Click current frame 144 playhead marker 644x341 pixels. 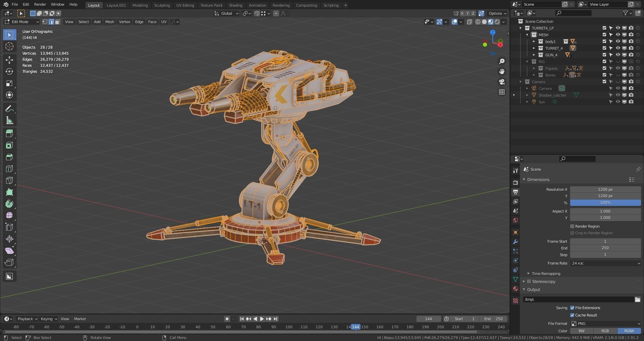[356, 327]
